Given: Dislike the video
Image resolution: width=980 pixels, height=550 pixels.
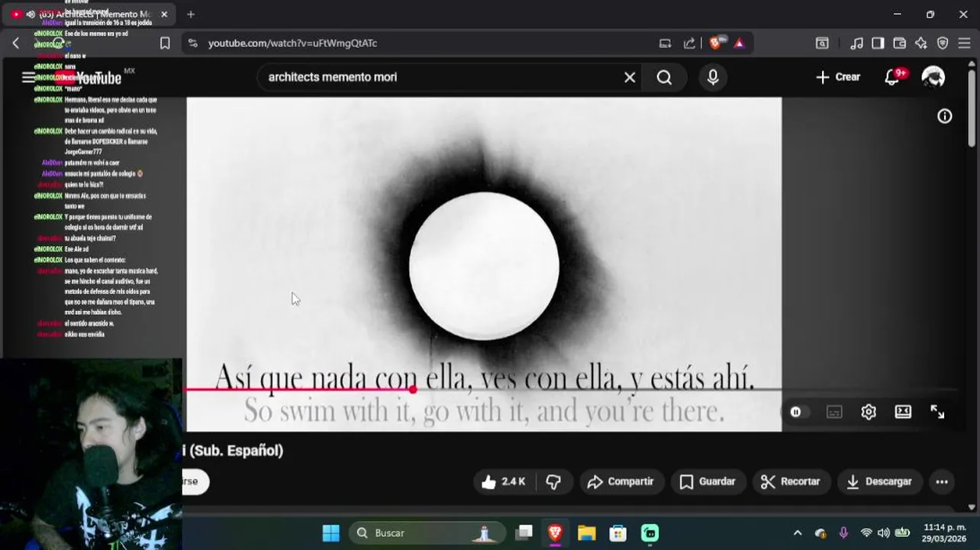Looking at the screenshot, I should [x=554, y=481].
